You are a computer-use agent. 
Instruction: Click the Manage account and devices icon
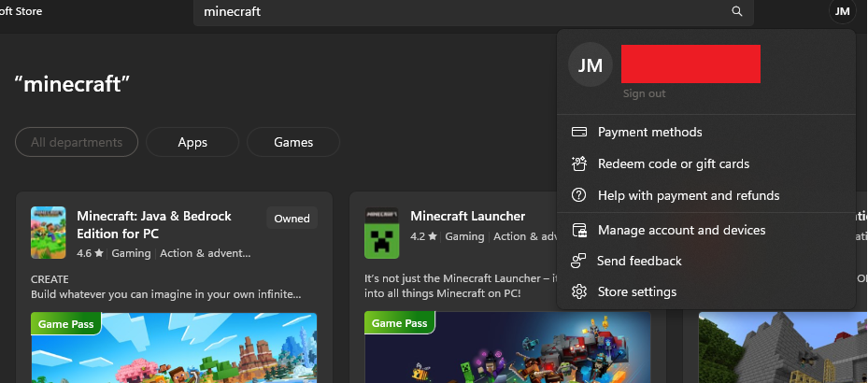[x=579, y=230]
